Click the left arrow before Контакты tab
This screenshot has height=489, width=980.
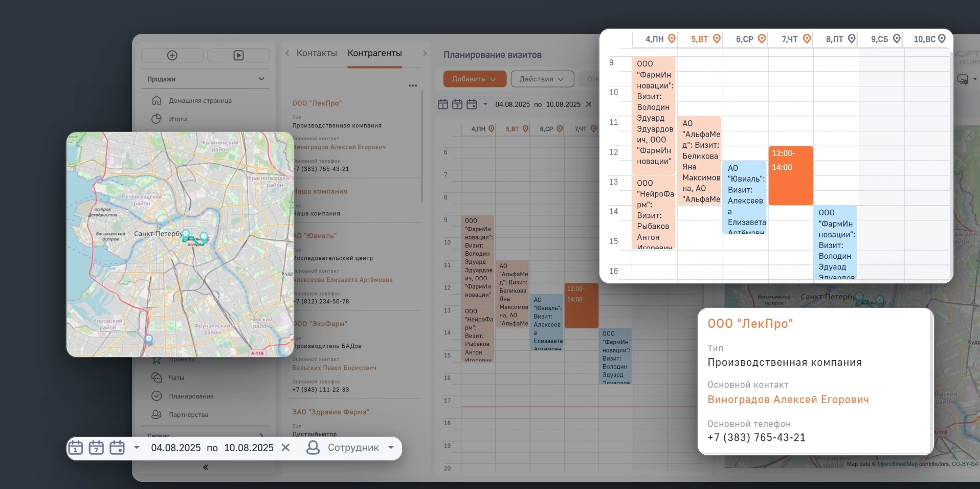(287, 53)
